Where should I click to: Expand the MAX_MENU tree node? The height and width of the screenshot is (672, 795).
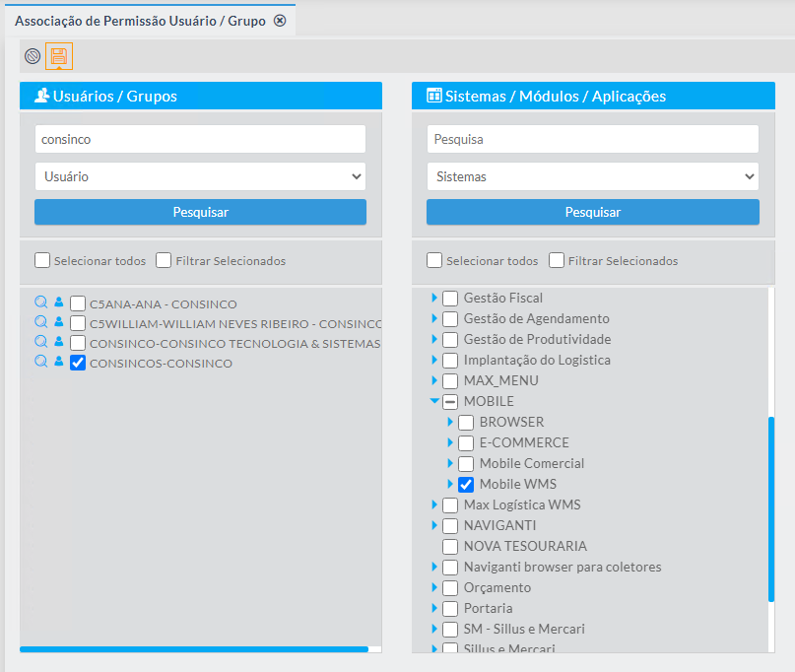pos(434,380)
